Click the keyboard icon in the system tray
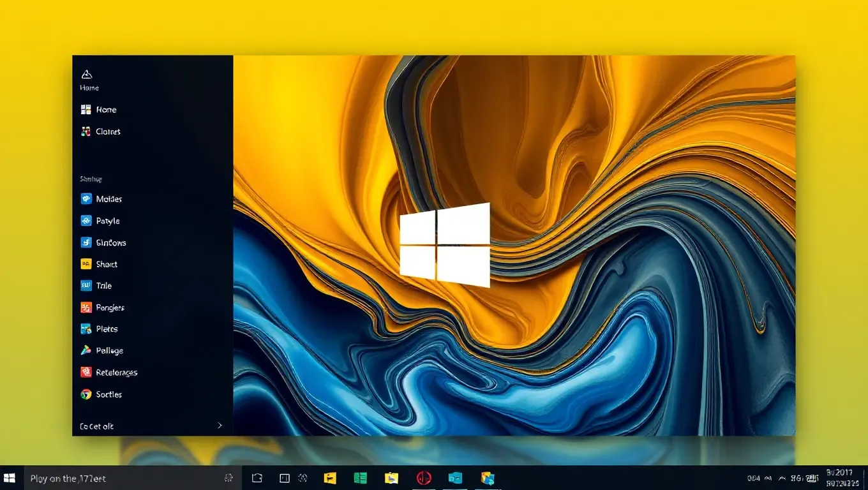Image resolution: width=868 pixels, height=490 pixels. pyautogui.click(x=812, y=478)
